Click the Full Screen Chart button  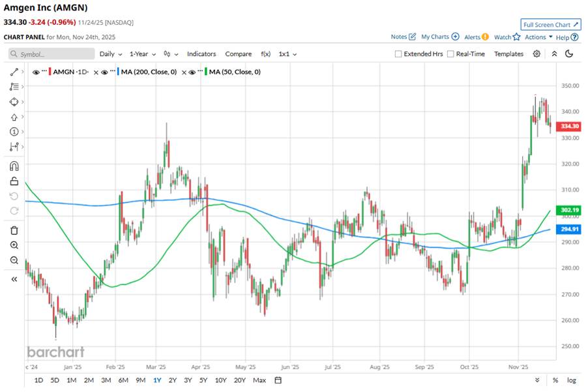550,25
